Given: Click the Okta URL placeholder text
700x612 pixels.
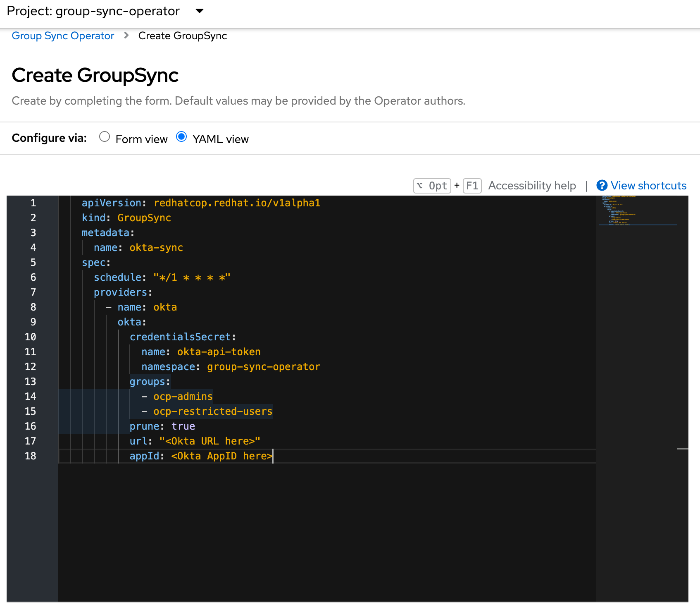Looking at the screenshot, I should (210, 441).
